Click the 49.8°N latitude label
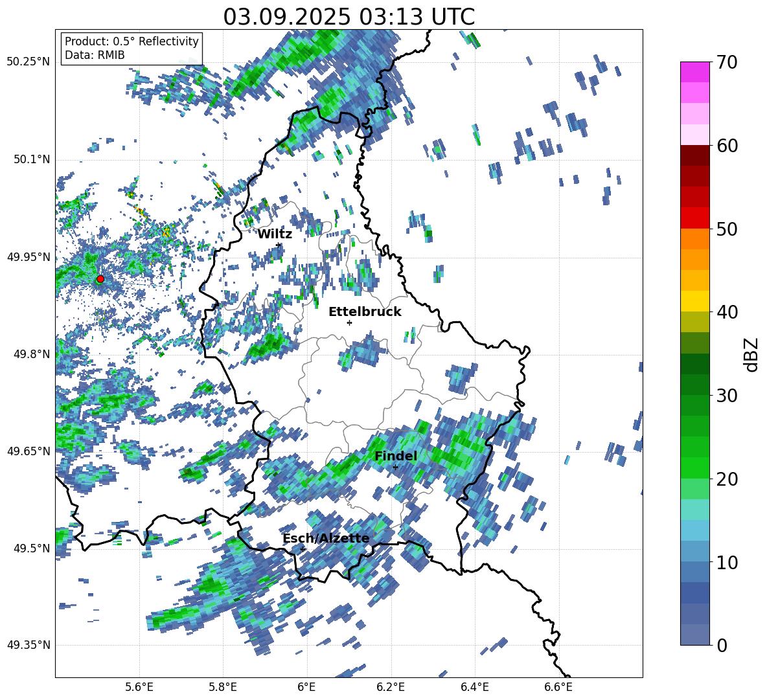This screenshot has height=700, width=767. pos(31,354)
